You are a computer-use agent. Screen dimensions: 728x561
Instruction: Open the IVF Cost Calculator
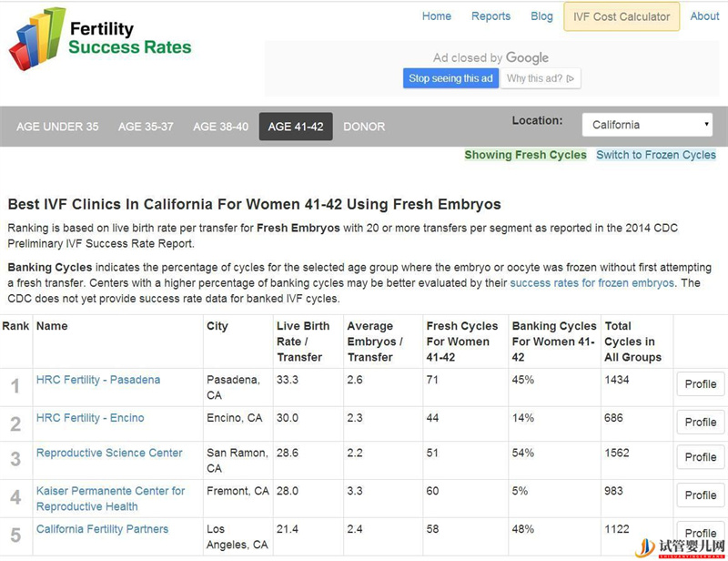pos(622,17)
